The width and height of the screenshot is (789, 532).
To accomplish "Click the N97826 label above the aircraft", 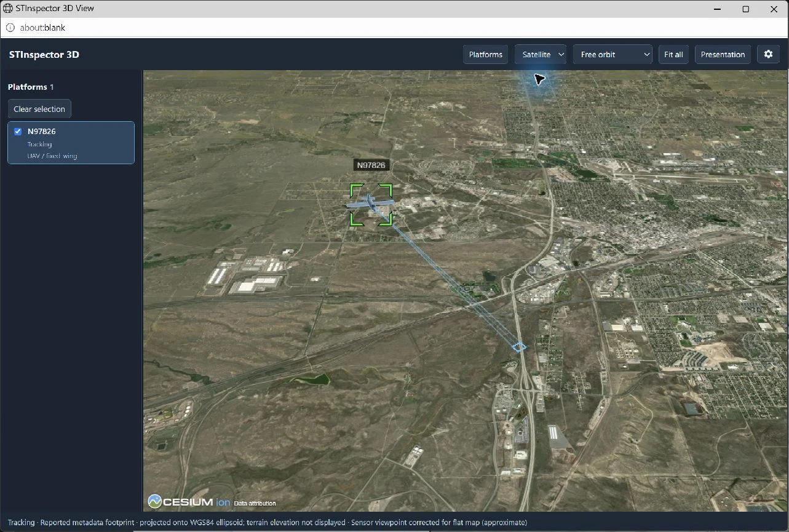I will click(x=371, y=165).
